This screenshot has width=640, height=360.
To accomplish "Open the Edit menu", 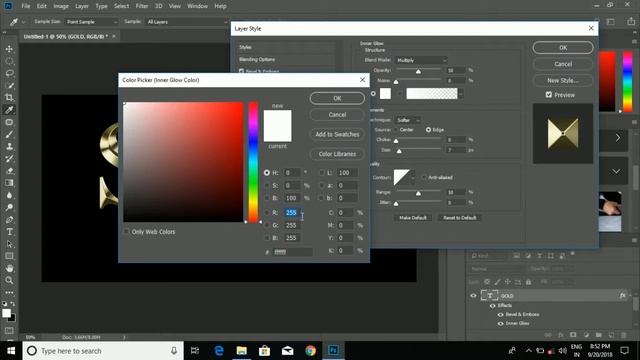I will 42,6.
